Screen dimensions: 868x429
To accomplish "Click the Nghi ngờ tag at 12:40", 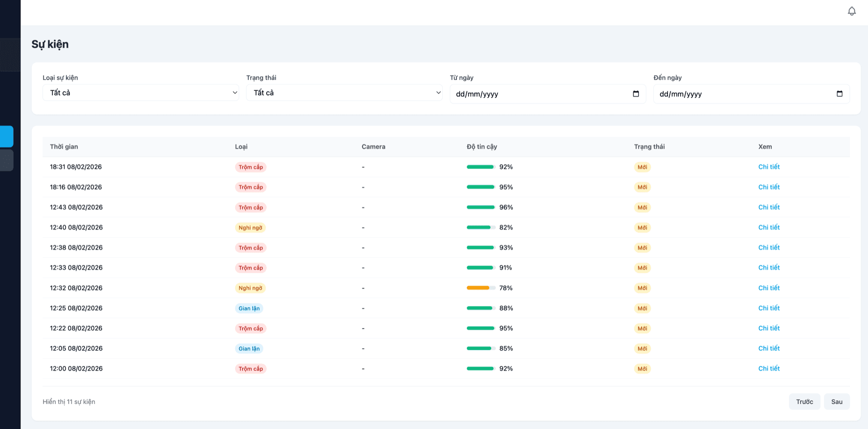I will (250, 227).
